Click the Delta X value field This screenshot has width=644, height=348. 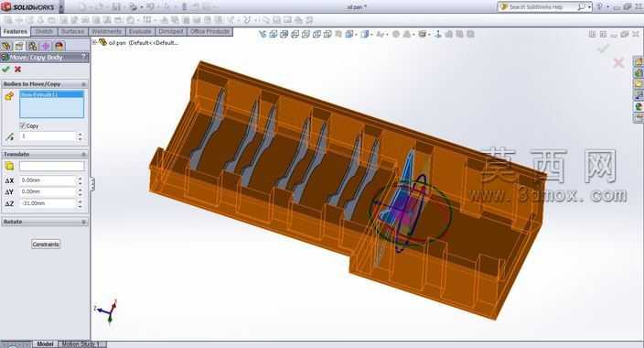(48, 180)
